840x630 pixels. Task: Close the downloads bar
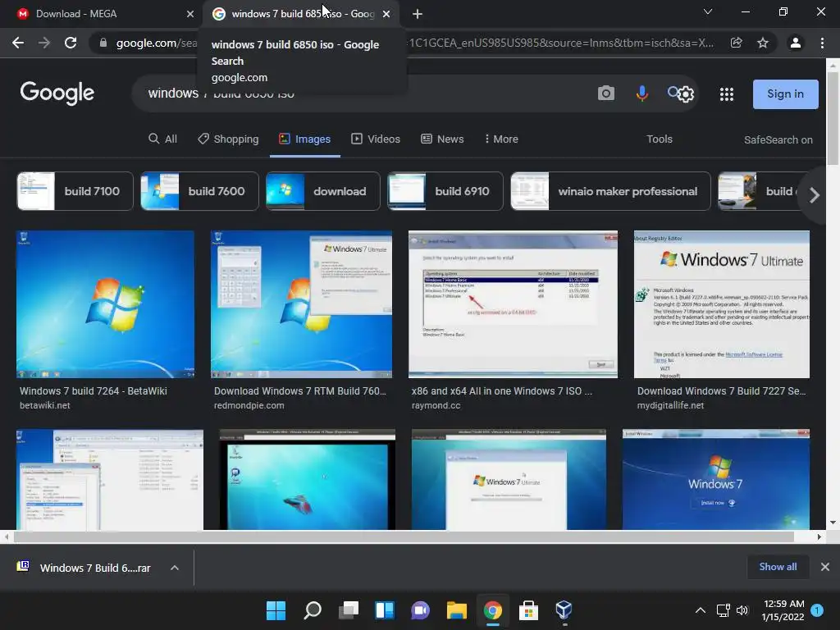825,567
